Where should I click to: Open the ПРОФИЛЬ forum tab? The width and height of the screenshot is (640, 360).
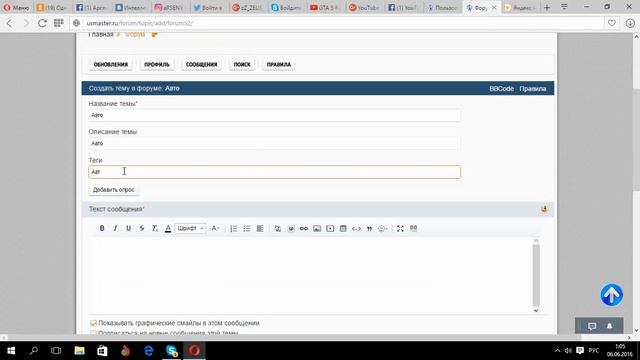click(157, 64)
